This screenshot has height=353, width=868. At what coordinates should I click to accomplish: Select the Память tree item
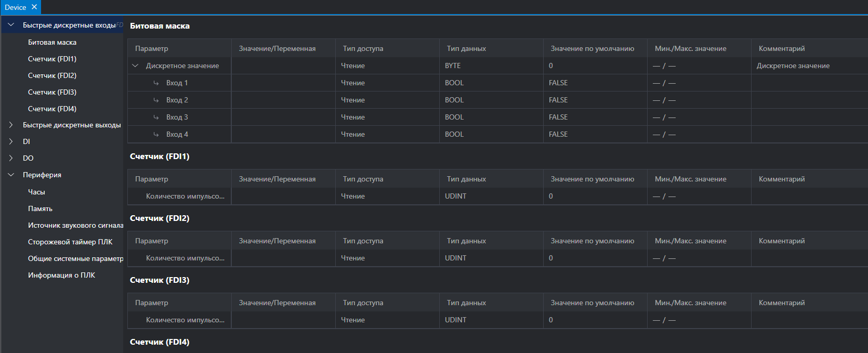pyautogui.click(x=40, y=208)
